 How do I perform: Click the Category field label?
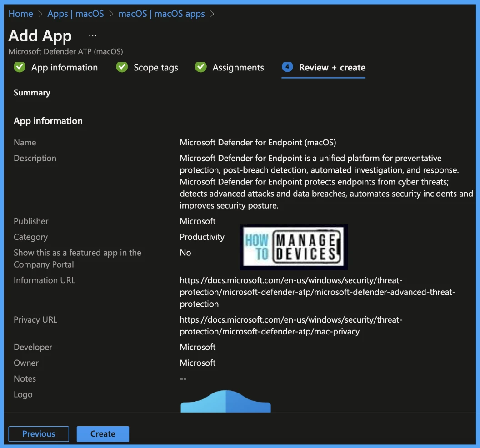(x=30, y=237)
